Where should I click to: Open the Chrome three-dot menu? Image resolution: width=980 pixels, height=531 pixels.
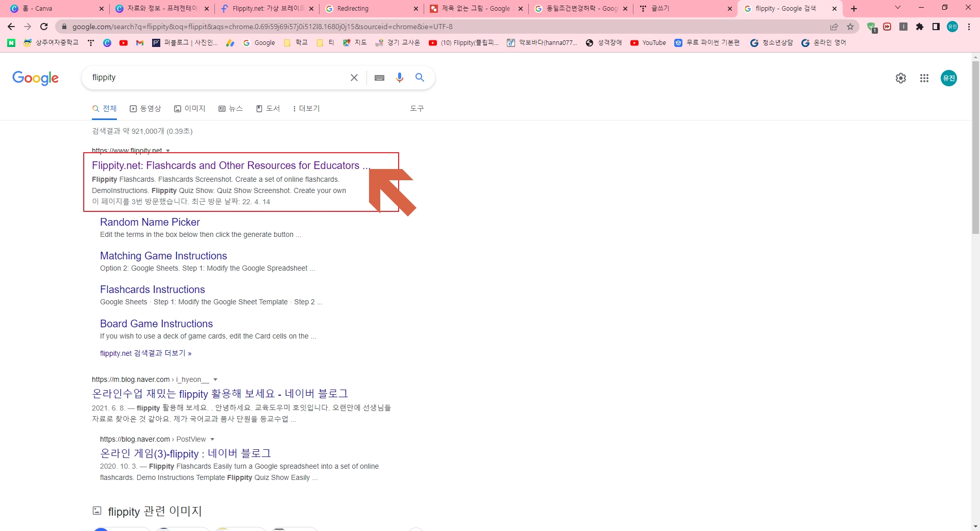coord(969,27)
